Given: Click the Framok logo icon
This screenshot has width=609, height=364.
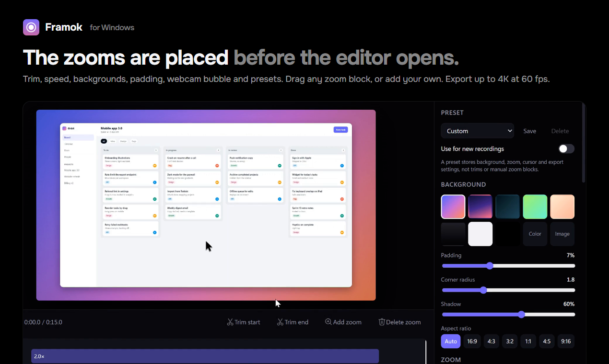Looking at the screenshot, I should [x=31, y=27].
